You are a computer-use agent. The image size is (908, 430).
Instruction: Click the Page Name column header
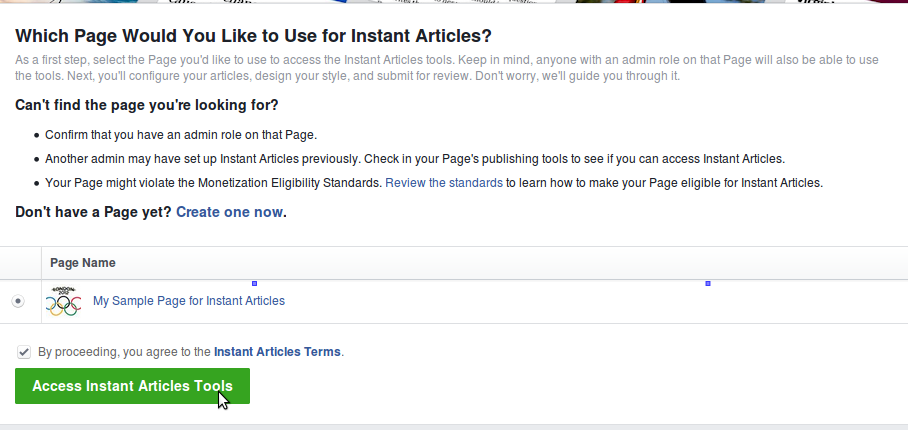point(83,263)
